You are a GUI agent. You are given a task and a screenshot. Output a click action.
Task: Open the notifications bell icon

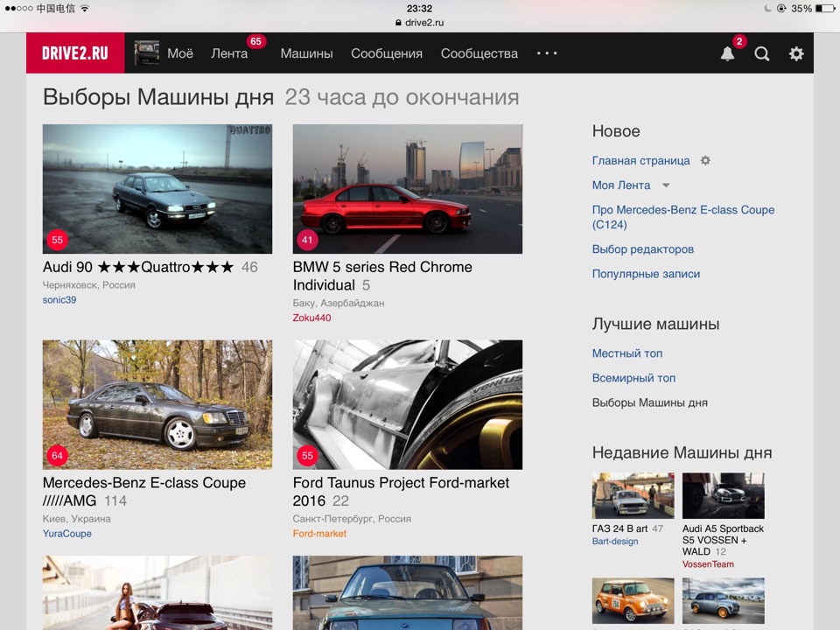(727, 53)
